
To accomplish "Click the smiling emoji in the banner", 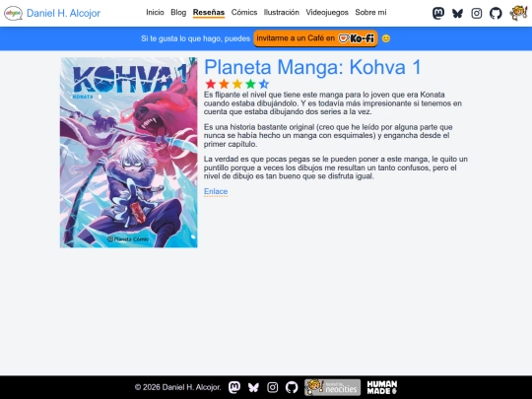I will point(386,38).
